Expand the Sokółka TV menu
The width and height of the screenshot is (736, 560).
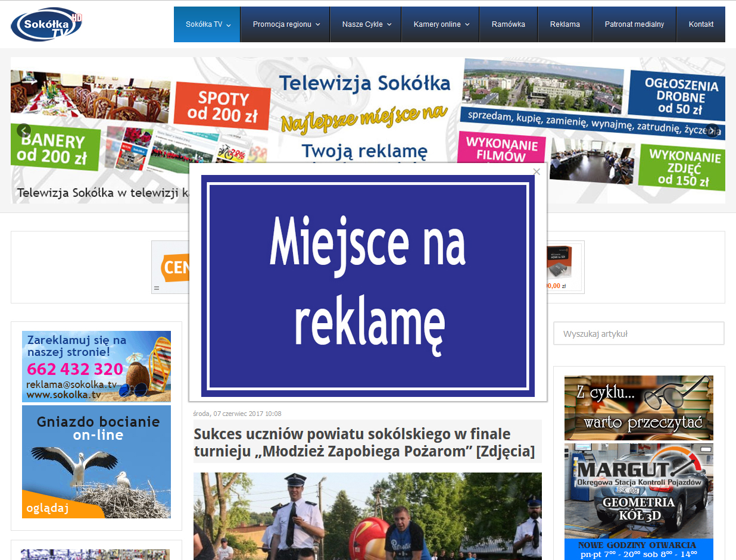click(207, 24)
